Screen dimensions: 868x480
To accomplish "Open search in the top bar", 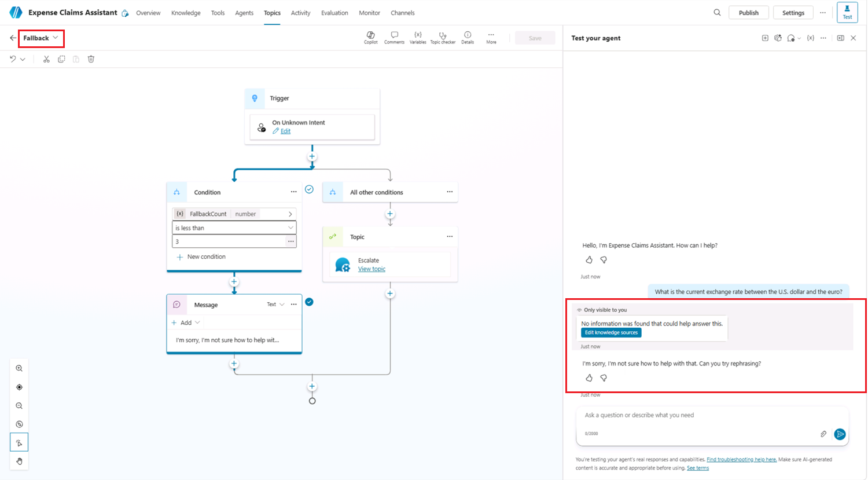I will click(717, 13).
